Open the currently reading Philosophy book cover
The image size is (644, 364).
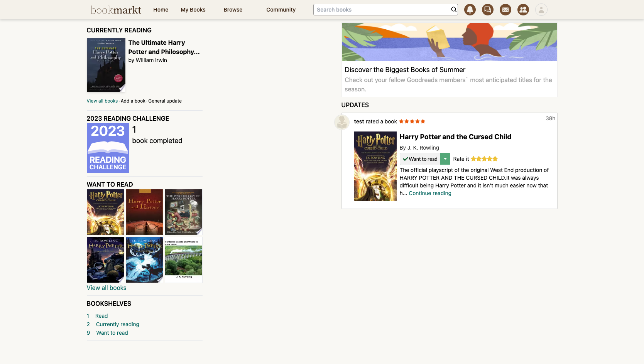106,65
